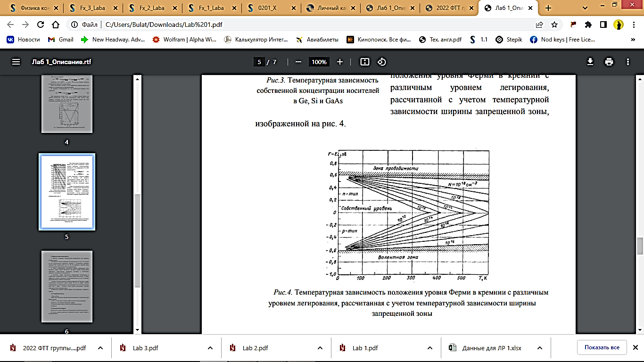Viewport: 644px width, 362px height.
Task: Switch to 2022 ФТТ гр tab
Action: coord(449,8)
